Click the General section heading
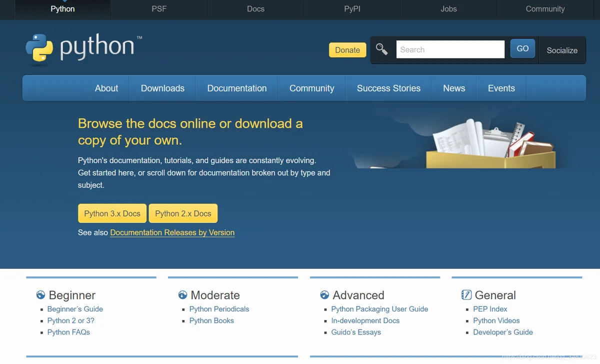The width and height of the screenshot is (600, 364). (x=495, y=295)
